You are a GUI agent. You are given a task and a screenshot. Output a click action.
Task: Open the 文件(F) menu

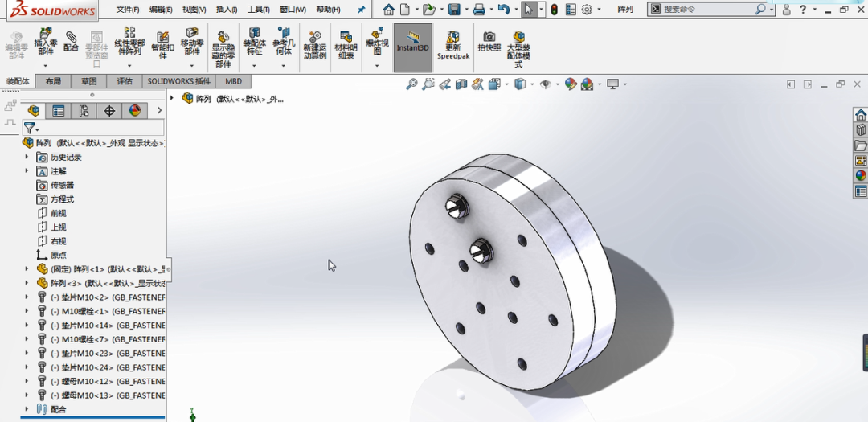point(128,10)
